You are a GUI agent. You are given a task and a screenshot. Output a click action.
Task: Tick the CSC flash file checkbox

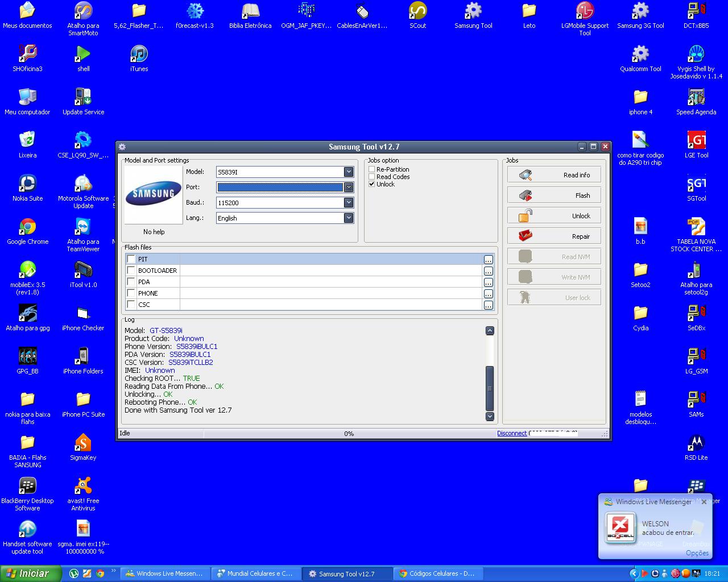[x=131, y=305]
